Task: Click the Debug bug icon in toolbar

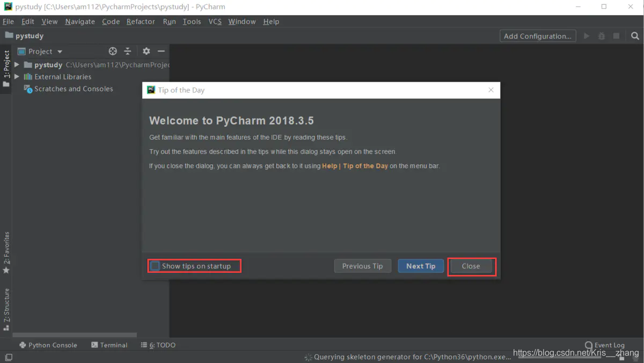Action: 602,36
